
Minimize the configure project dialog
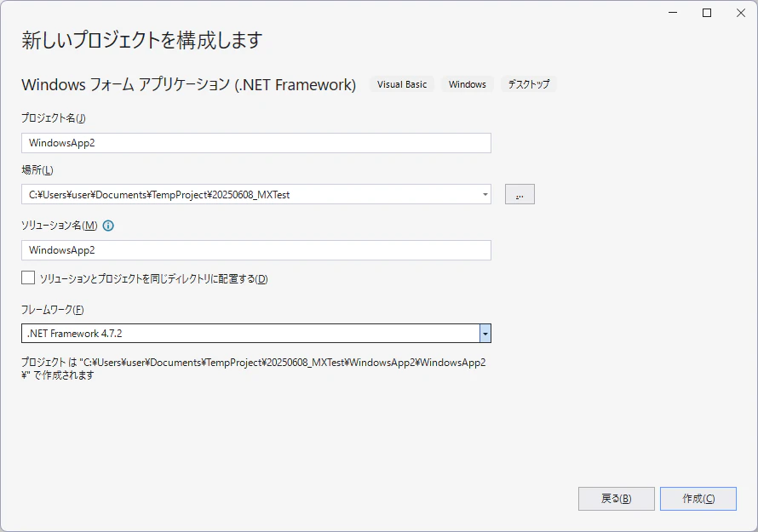point(673,13)
